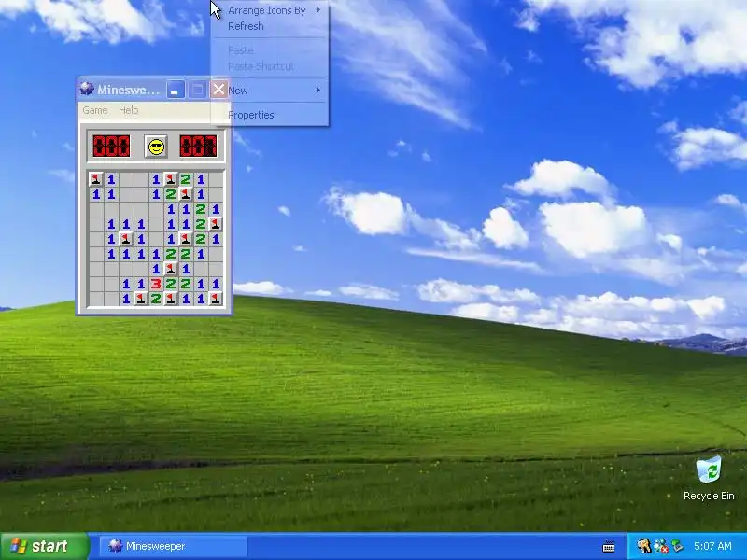The image size is (747, 560).
Task: Open the Recycle Bin desktop icon
Action: (709, 479)
